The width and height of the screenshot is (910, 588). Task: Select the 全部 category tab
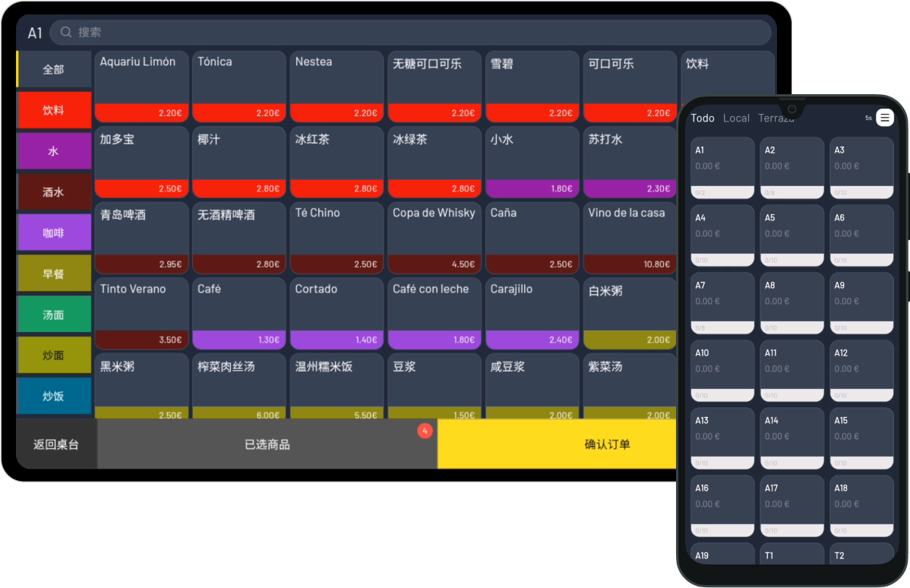53,69
